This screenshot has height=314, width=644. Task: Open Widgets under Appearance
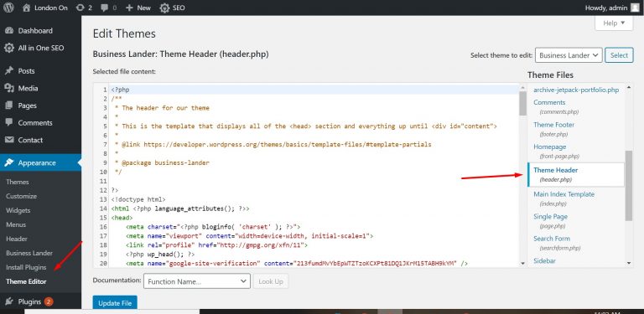[18, 210]
